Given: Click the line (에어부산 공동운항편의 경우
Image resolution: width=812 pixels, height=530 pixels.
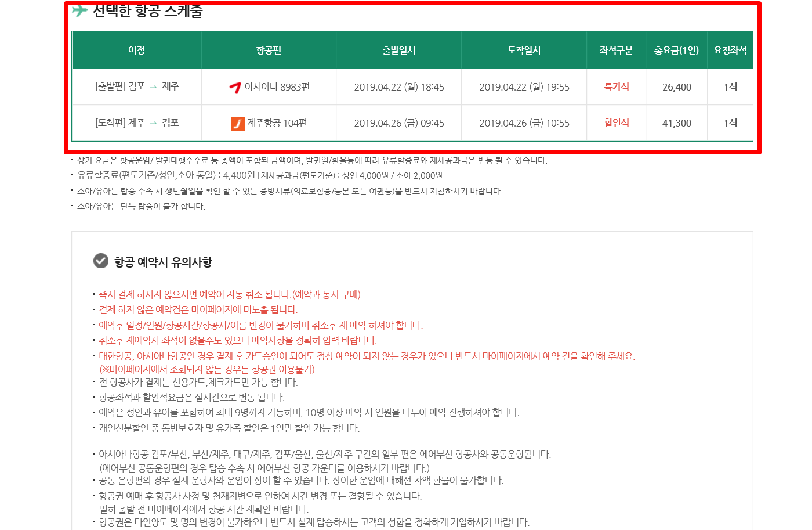Looking at the screenshot, I should tap(264, 467).
